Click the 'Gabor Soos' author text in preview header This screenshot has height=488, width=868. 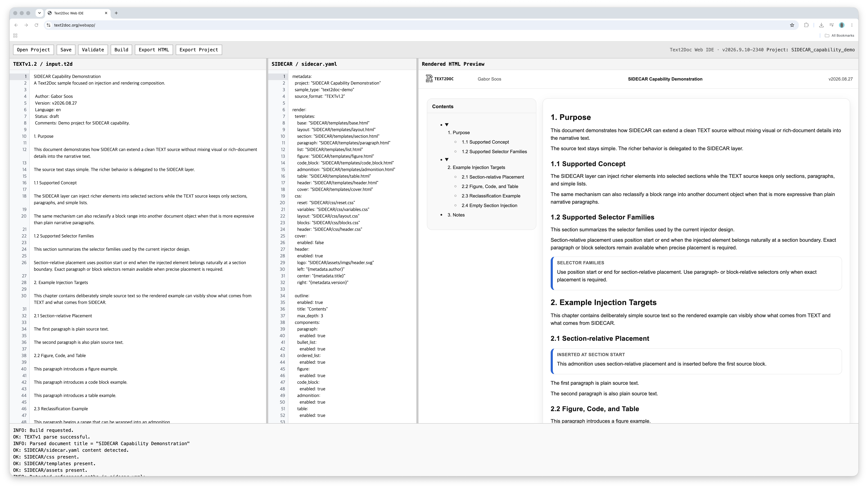[489, 79]
